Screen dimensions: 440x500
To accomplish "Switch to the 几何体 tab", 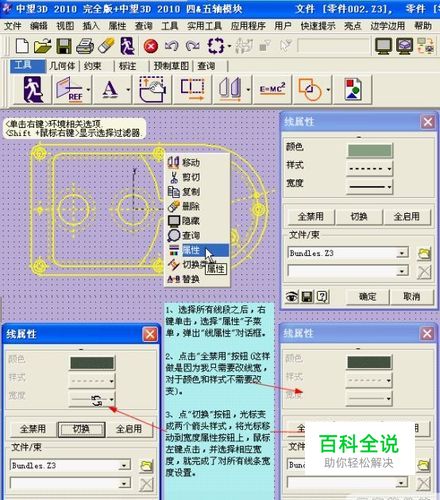I will point(62,66).
